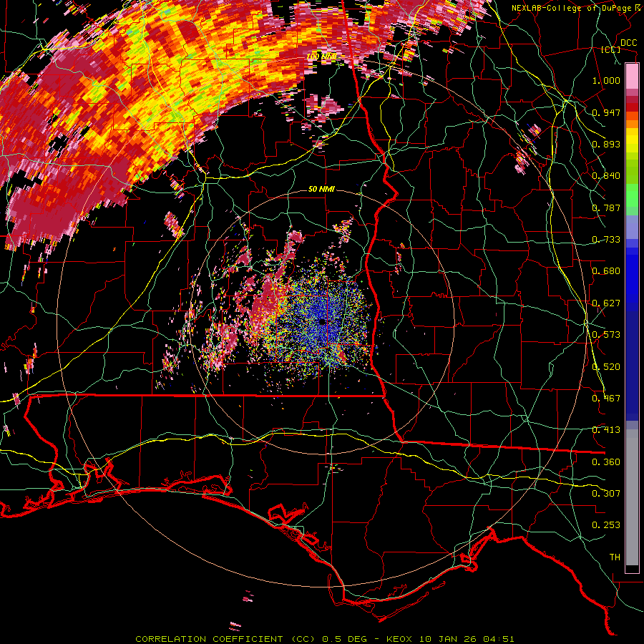Click the 0.787 legend value
Screen dimensions: 644x644
point(606,208)
